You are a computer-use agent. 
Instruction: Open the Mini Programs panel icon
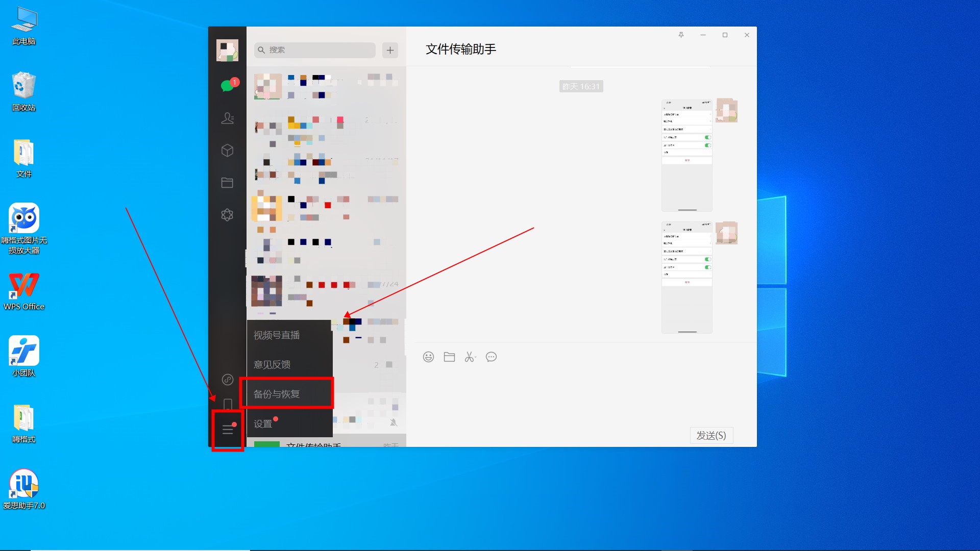coord(228,380)
